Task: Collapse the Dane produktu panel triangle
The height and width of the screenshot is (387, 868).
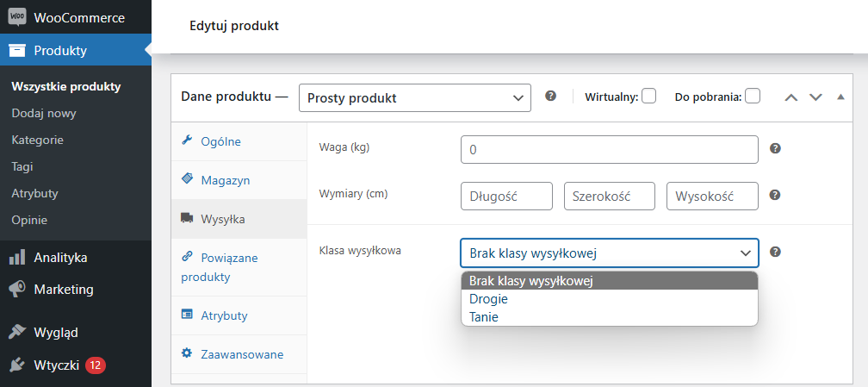Action: pos(840,97)
